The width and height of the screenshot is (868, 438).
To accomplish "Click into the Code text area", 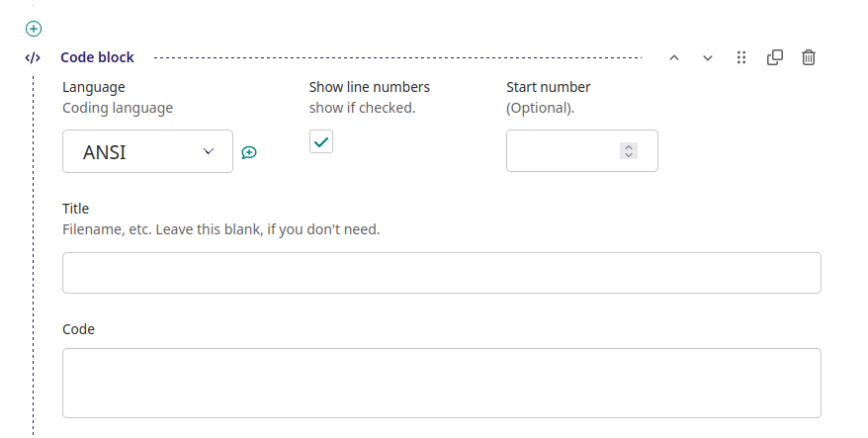I will point(441,383).
